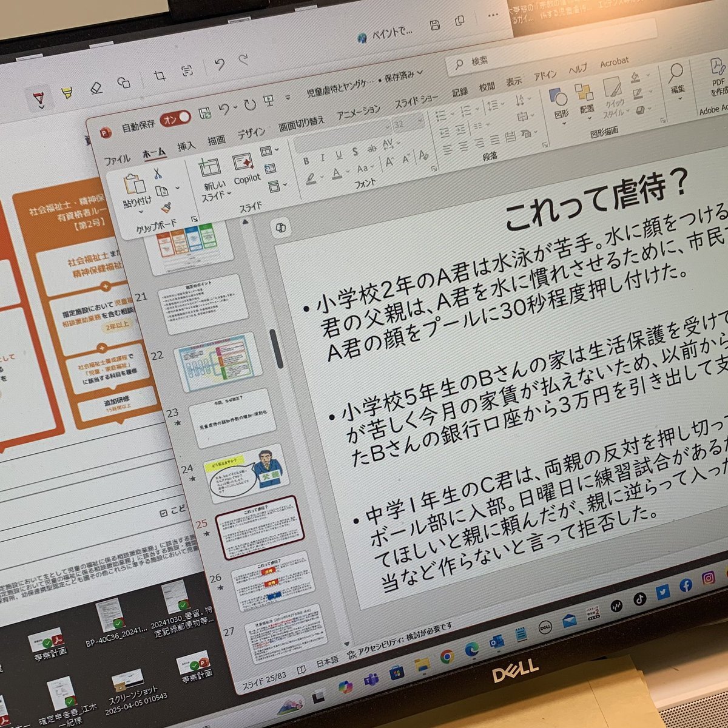Click the Format Painter brush icon
This screenshot has width=728, height=728.
tap(166, 208)
